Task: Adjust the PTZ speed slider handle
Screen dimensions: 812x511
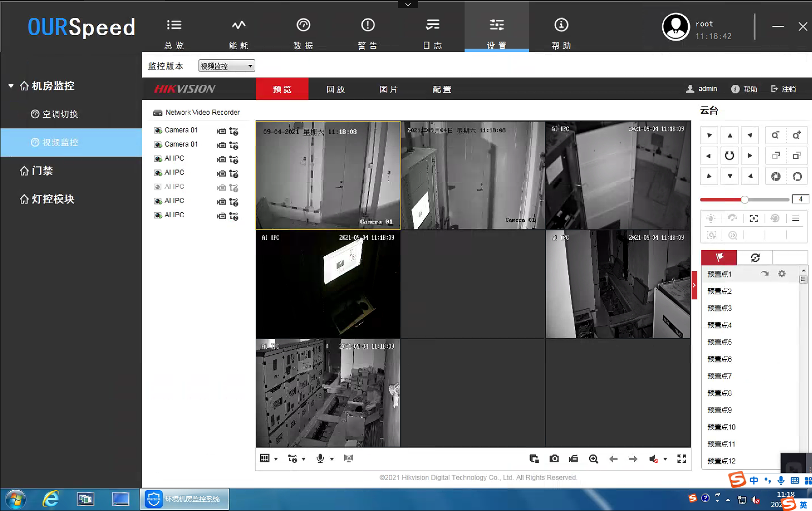Action: coord(745,199)
